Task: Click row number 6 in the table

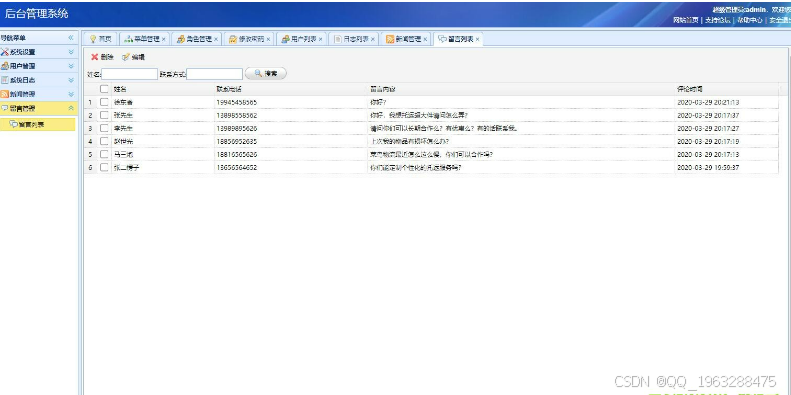Action: pos(90,168)
